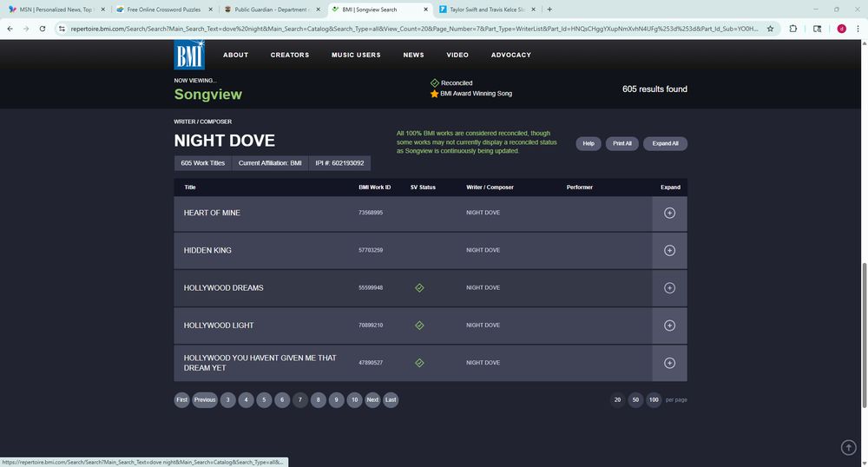Click the Print All button

pos(622,143)
